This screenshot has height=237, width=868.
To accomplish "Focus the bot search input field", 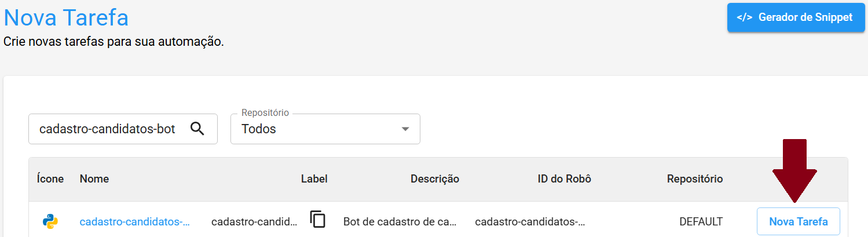I will click(107, 129).
